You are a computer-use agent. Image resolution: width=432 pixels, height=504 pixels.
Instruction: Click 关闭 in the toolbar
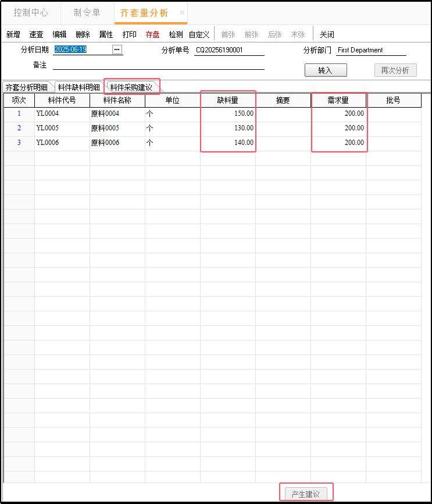327,34
